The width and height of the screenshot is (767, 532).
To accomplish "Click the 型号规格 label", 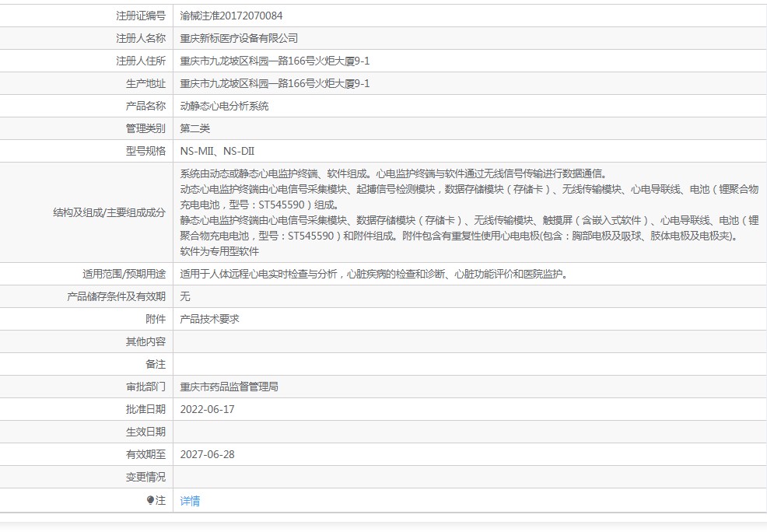I will click(145, 151).
